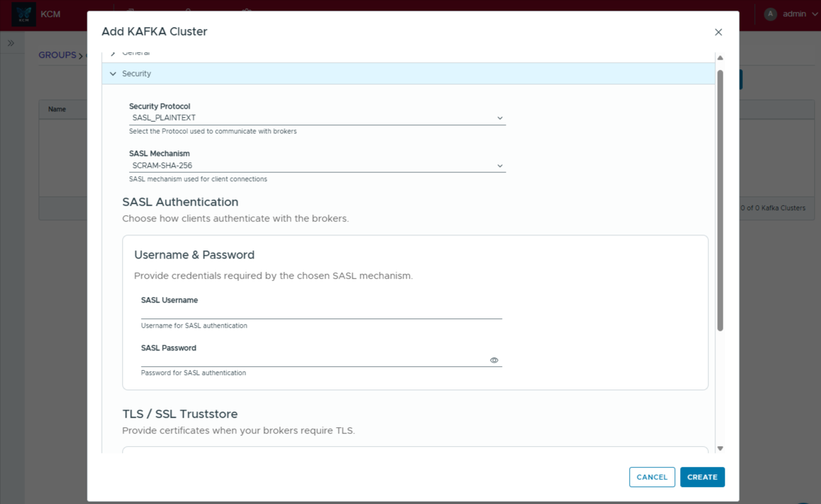Click the KCM butterfly logo icon
Screen dimensions: 821x504
coord(24,14)
